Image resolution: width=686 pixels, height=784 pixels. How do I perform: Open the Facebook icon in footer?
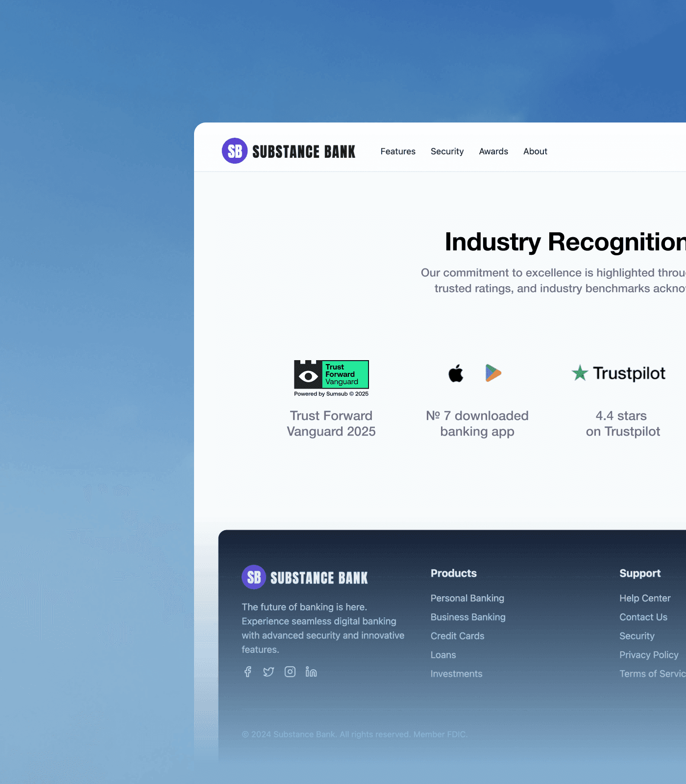[x=248, y=672]
